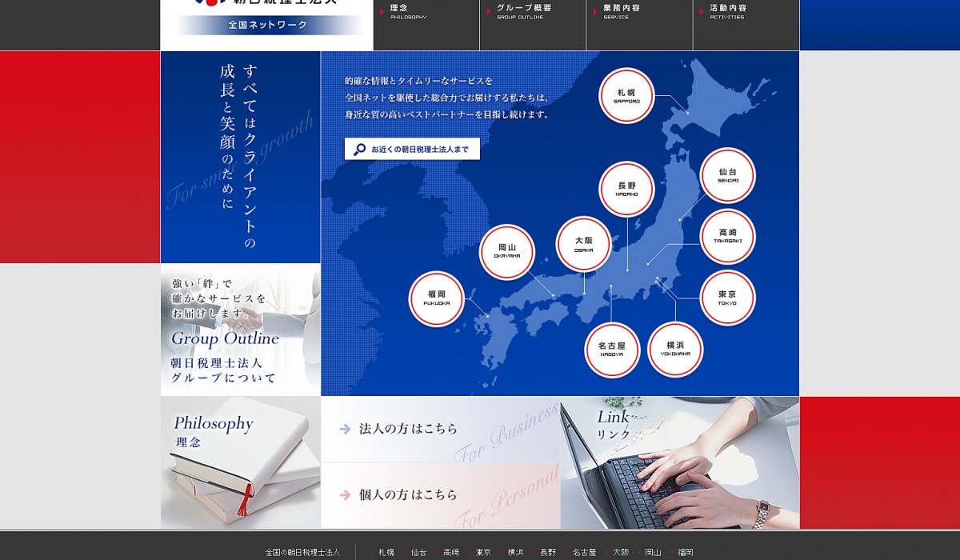Click footer link 長野

[x=548, y=552]
